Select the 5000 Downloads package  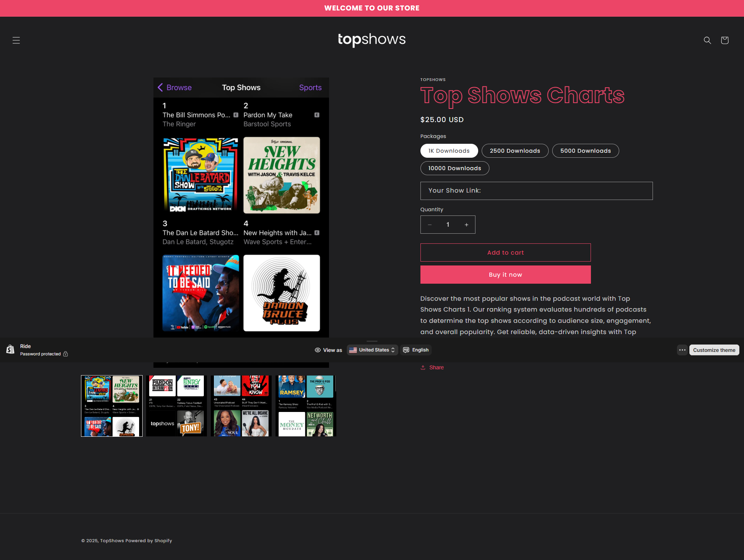(x=585, y=151)
